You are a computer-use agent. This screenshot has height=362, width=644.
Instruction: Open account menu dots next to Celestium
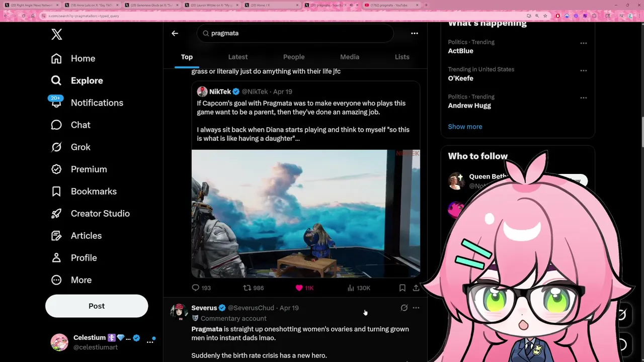pyautogui.click(x=150, y=342)
